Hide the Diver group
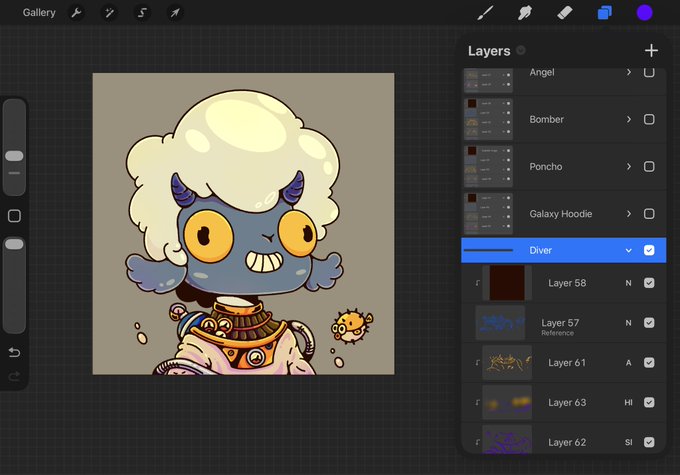The width and height of the screenshot is (680, 475). (649, 250)
